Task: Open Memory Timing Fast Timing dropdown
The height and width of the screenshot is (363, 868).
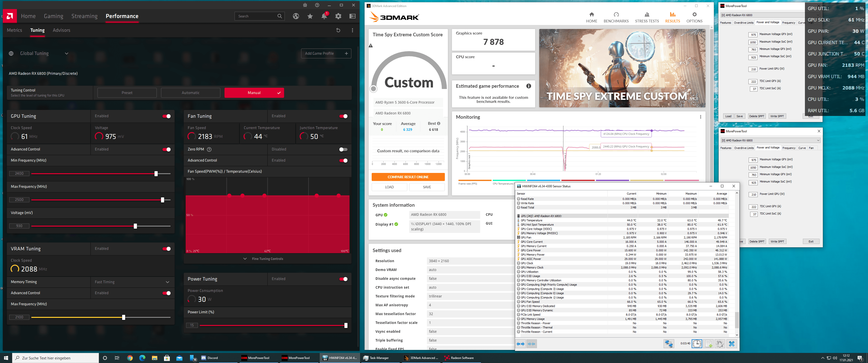Action: (132, 282)
